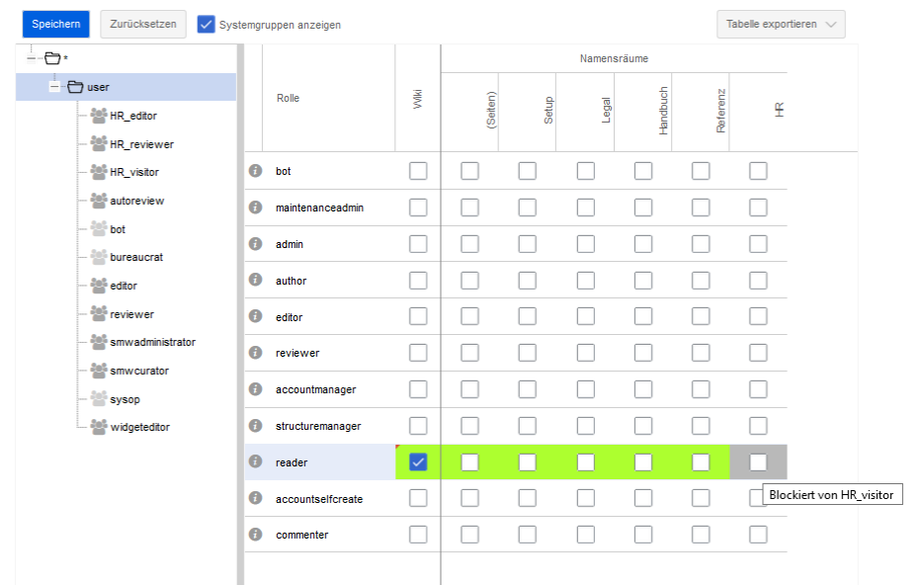Toggle Systemgruppen anzeigen checkbox
Viewport: 924px width, 585px height.
pyautogui.click(x=206, y=25)
